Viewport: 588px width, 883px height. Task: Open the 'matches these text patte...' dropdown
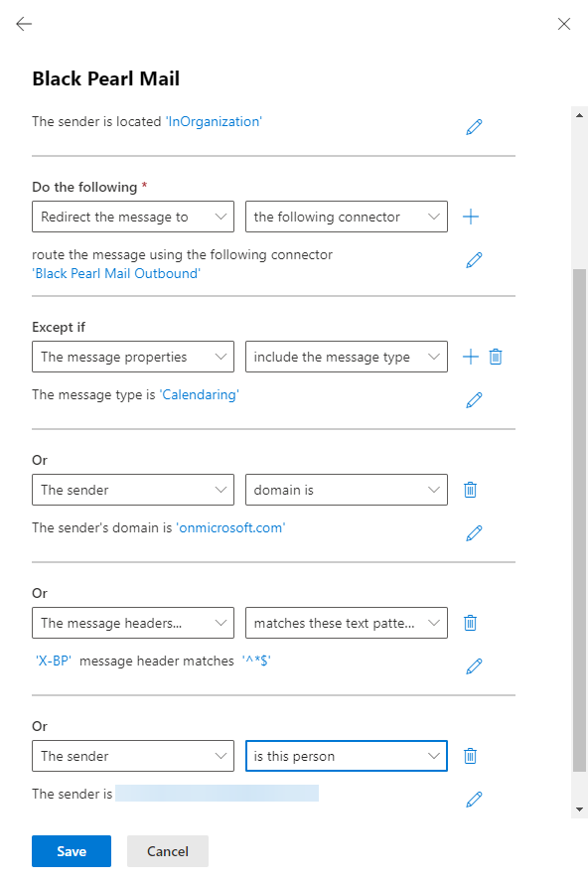347,623
